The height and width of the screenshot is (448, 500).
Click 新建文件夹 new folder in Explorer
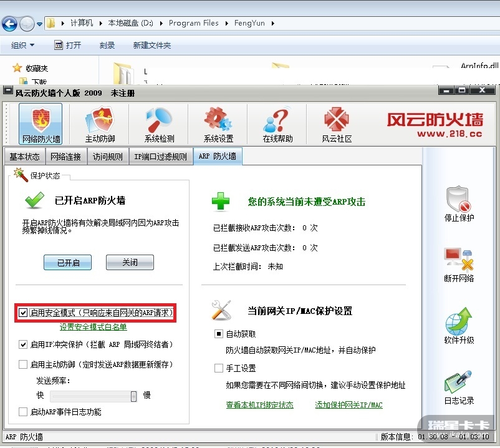point(151,46)
